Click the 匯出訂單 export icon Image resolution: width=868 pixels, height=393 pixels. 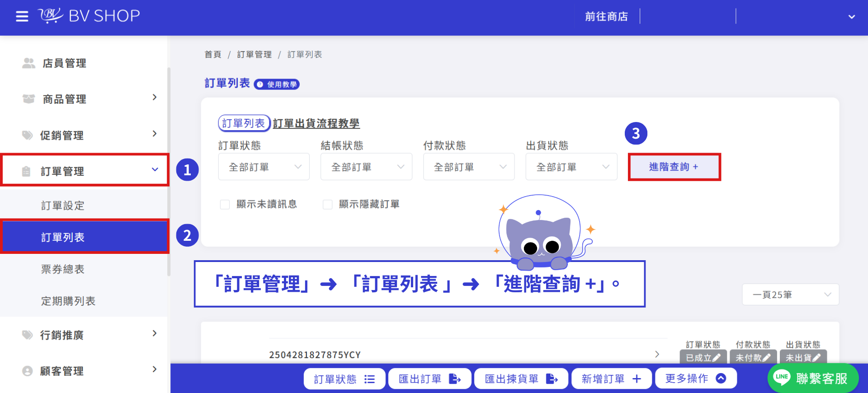(454, 379)
